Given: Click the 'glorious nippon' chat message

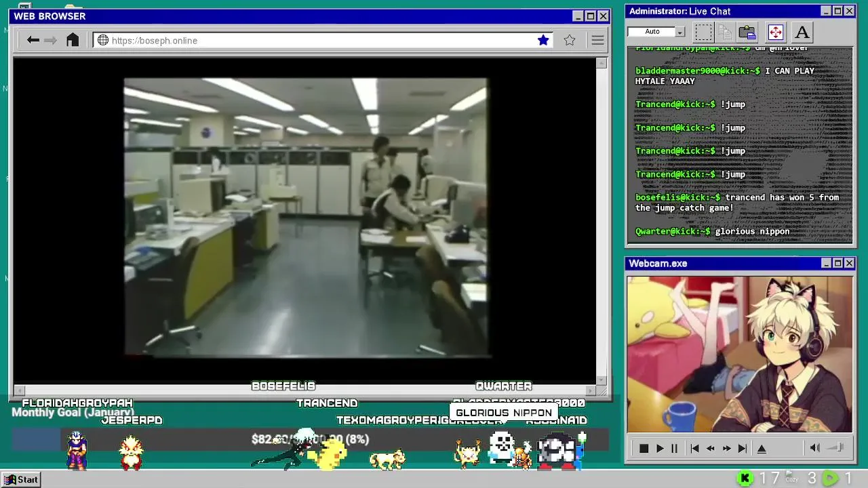Looking at the screenshot, I should pos(752,231).
